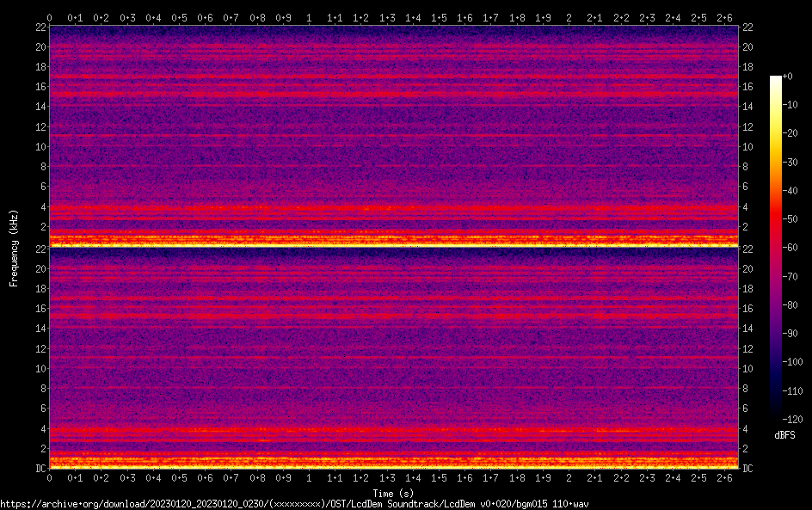Image resolution: width=812 pixels, height=510 pixels.
Task: Click the 1.5 tick on the bottom time axis
Action: (x=439, y=477)
